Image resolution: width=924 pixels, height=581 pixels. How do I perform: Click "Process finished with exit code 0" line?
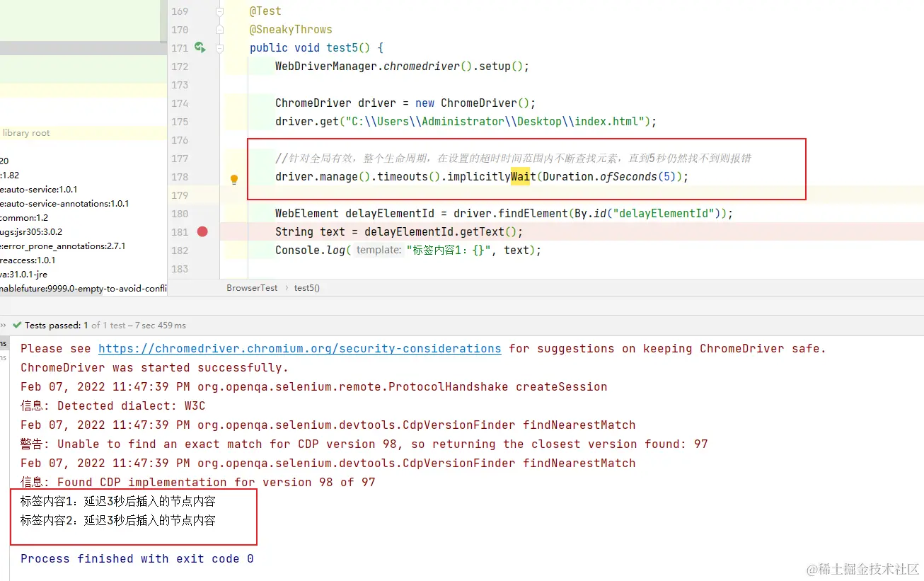coord(137,559)
